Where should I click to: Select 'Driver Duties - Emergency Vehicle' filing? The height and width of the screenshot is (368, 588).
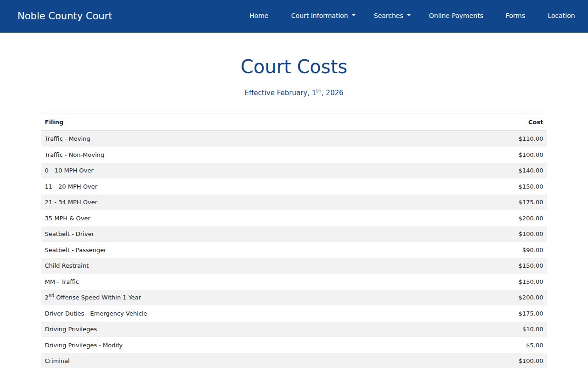[96, 314]
